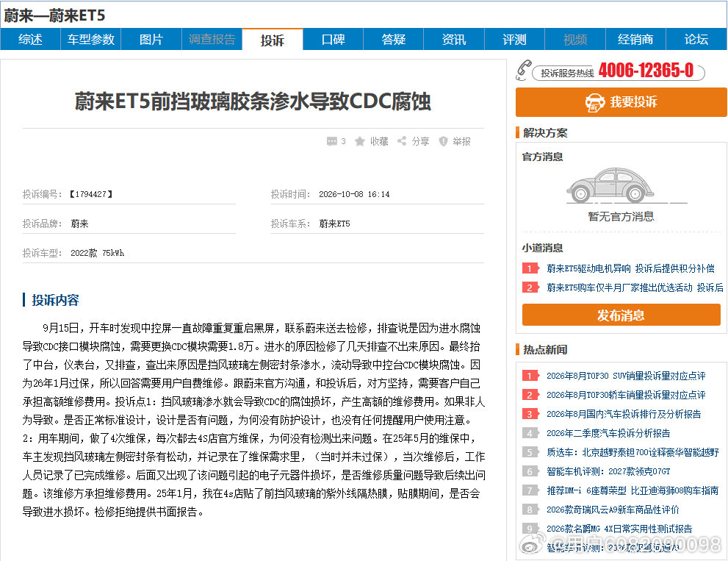This screenshot has height=561, width=728.
Task: Open the 推荐DM-i 6座尊荣型 比亚迪海狮08 link
Action: pos(633,490)
